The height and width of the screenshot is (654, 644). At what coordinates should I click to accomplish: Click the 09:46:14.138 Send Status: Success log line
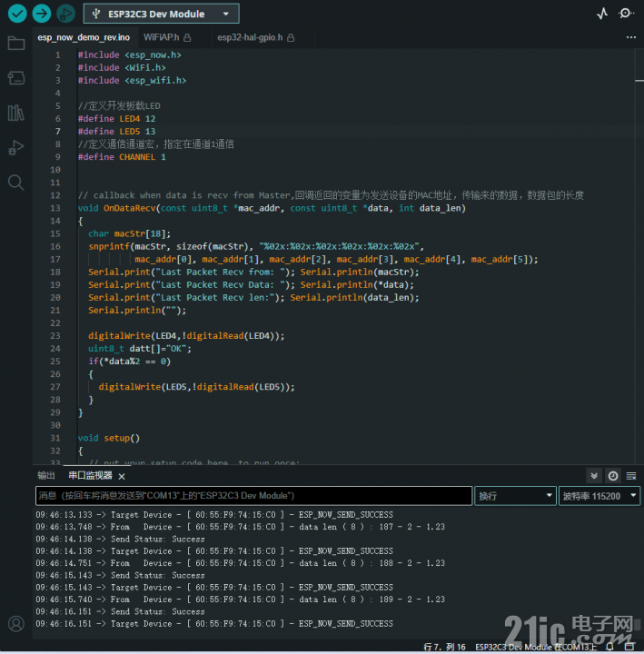coord(120,540)
